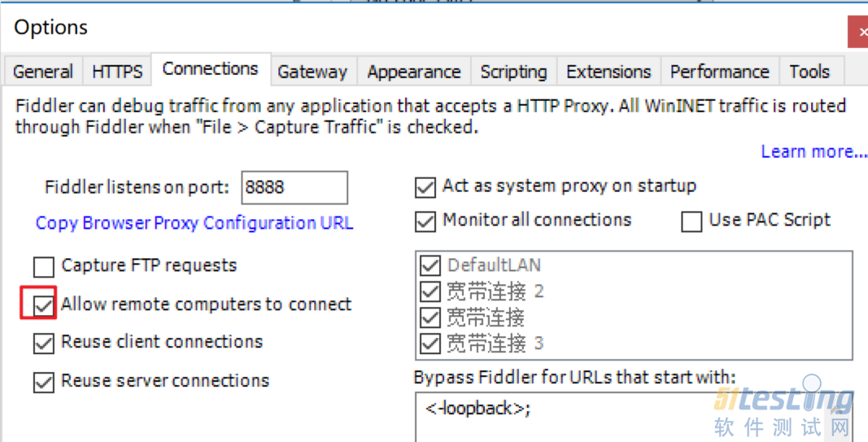Screen dimensions: 868x442
Task: Open the Tools tab
Action: click(x=809, y=72)
